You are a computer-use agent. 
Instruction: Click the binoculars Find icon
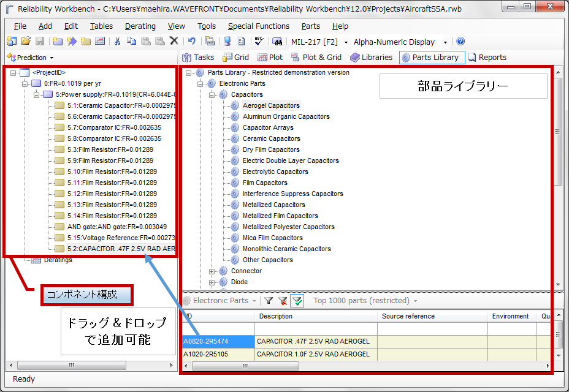point(277,41)
